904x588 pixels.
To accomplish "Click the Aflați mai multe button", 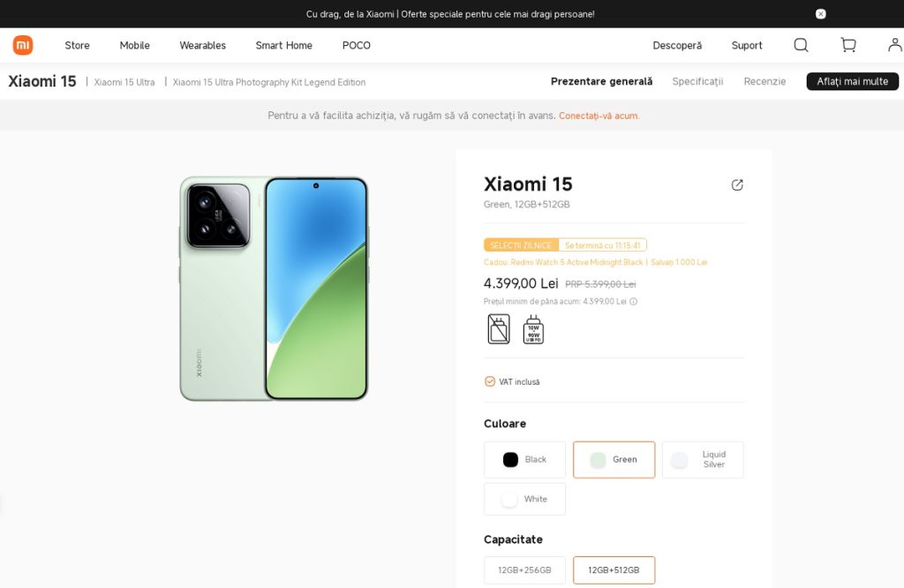I will (x=852, y=81).
